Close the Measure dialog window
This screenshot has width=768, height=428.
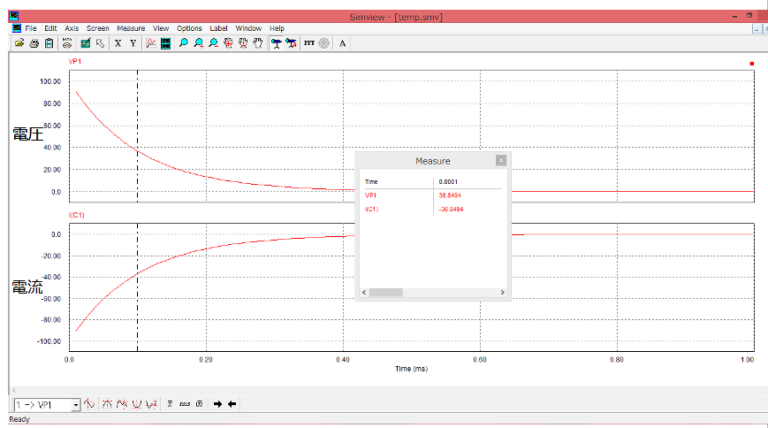tap(501, 160)
